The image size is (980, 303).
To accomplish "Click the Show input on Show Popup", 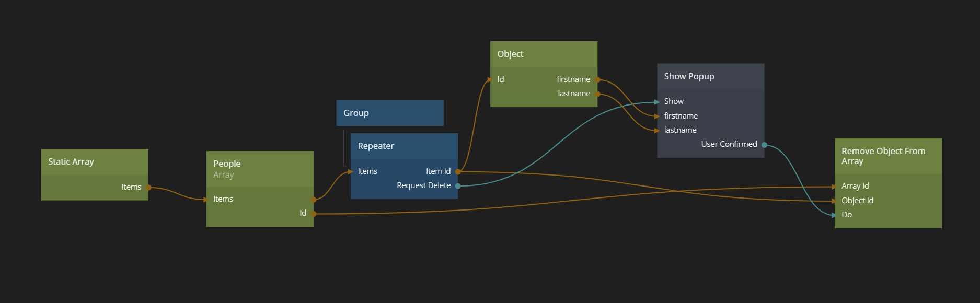I will pos(658,102).
